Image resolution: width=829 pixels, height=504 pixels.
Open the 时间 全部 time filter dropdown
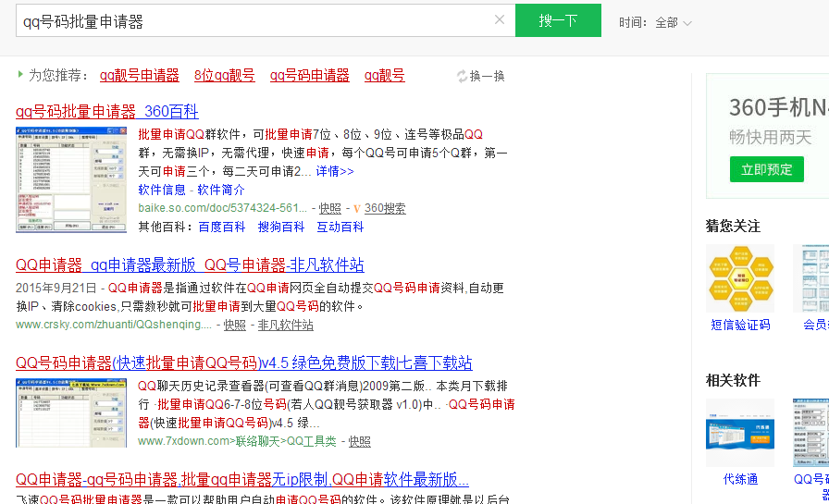pos(673,23)
